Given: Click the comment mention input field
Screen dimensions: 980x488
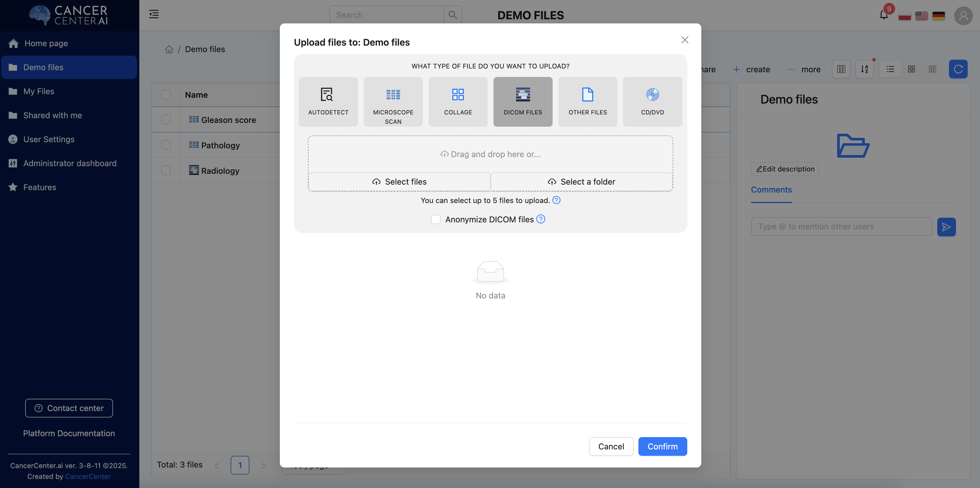Looking at the screenshot, I should pyautogui.click(x=841, y=227).
